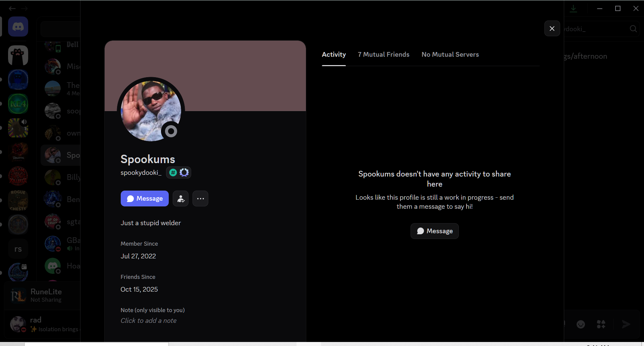Select the Activity tab
Screen dimensions: 644x346
[x=334, y=54]
